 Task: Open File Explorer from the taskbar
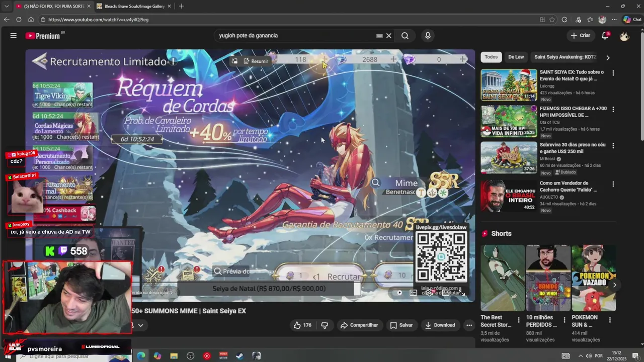(174, 356)
